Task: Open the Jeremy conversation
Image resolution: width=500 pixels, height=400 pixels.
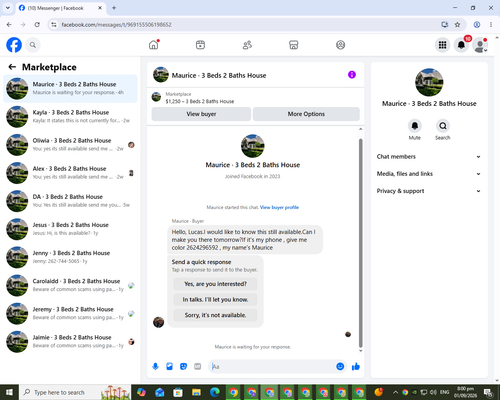Action: (x=70, y=313)
